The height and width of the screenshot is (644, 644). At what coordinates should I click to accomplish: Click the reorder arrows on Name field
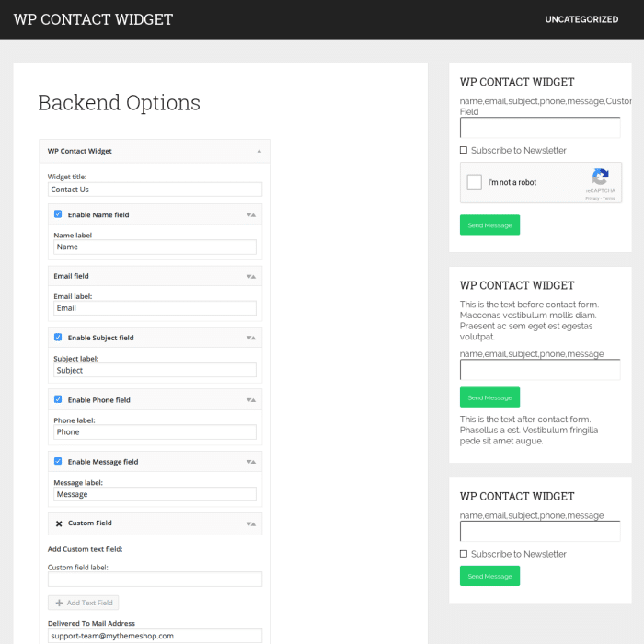pos(250,214)
